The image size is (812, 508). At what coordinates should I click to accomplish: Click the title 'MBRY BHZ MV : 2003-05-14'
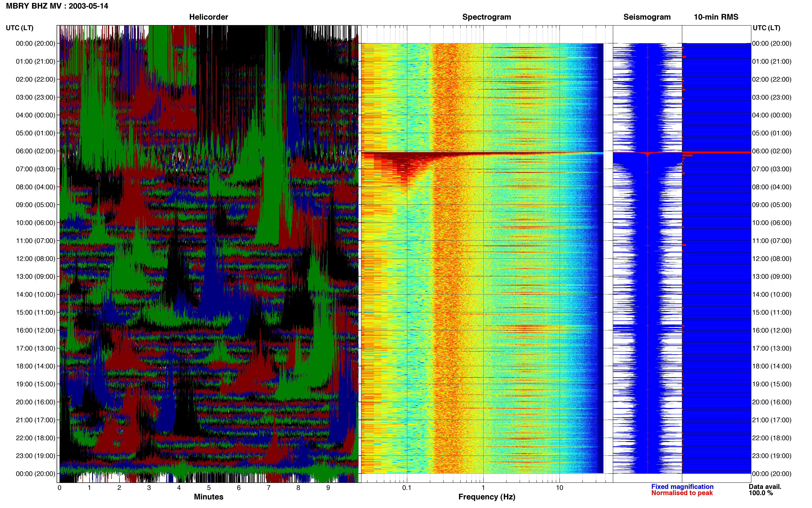[x=57, y=6]
